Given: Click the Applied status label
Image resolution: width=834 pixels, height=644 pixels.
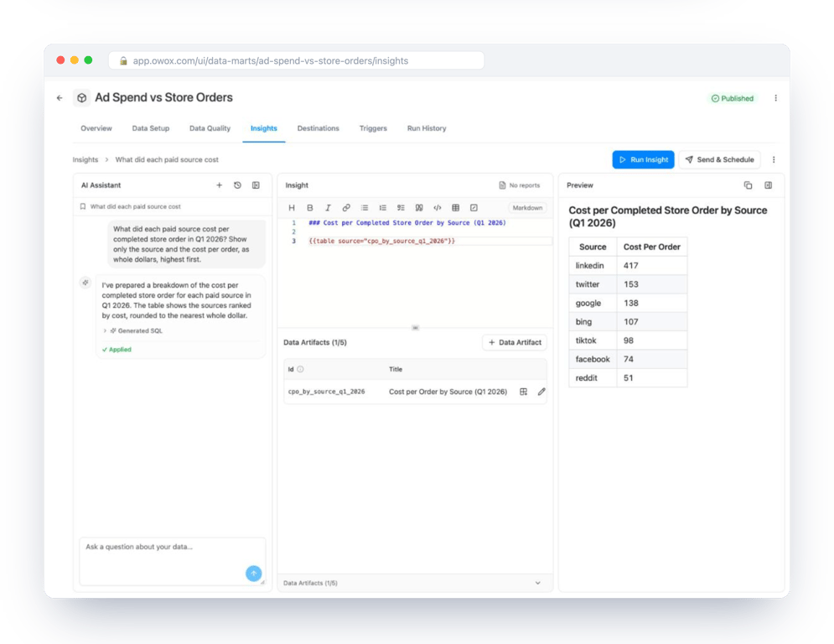Looking at the screenshot, I should pos(117,350).
